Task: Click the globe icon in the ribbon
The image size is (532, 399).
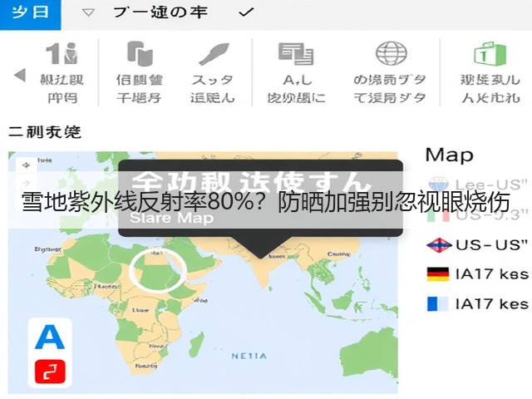Action: (x=392, y=53)
